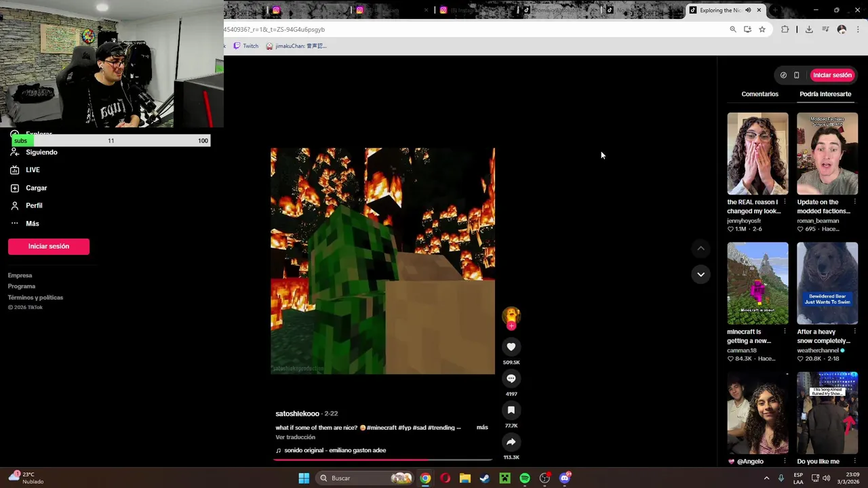This screenshot has height=488, width=868.
Task: Click the camman18 username
Action: click(x=742, y=350)
